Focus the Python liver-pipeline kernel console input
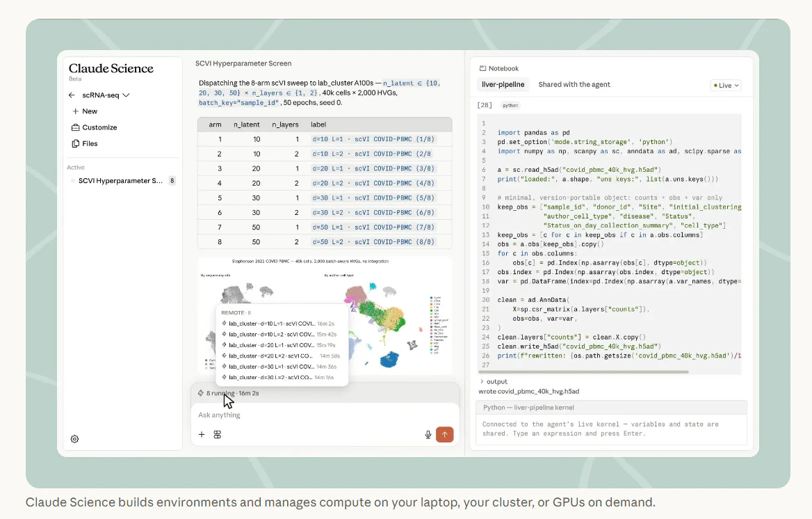 point(611,429)
